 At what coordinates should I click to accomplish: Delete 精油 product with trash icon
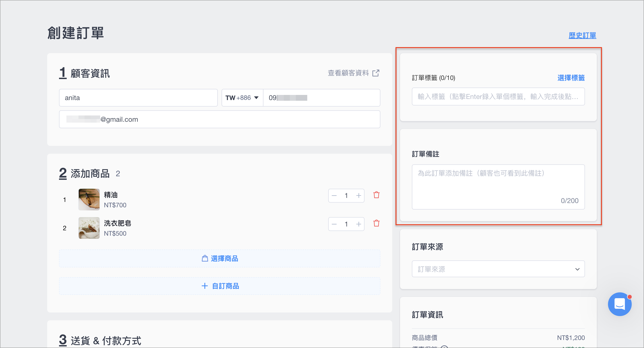(x=376, y=195)
